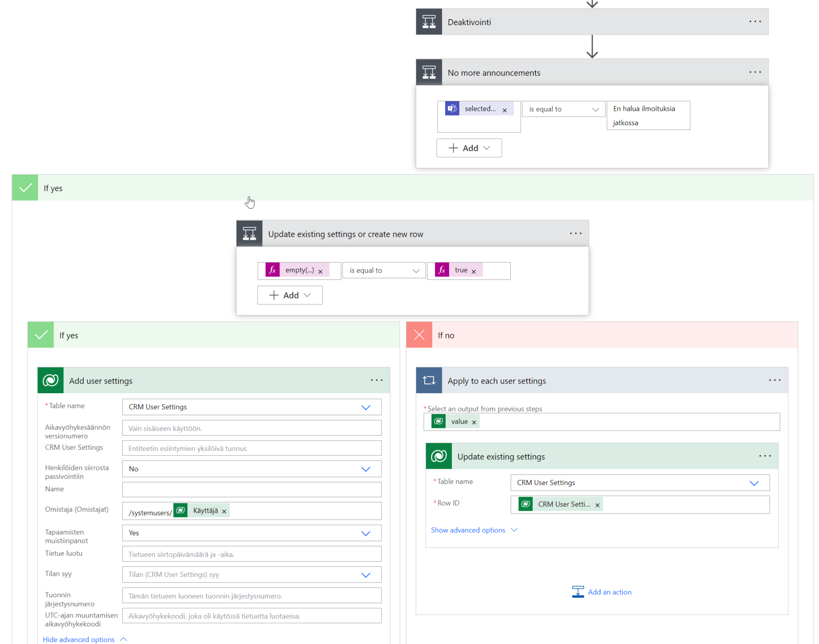This screenshot has width=819, height=644.
Task: Remove the value token from loop input
Action: tap(474, 422)
